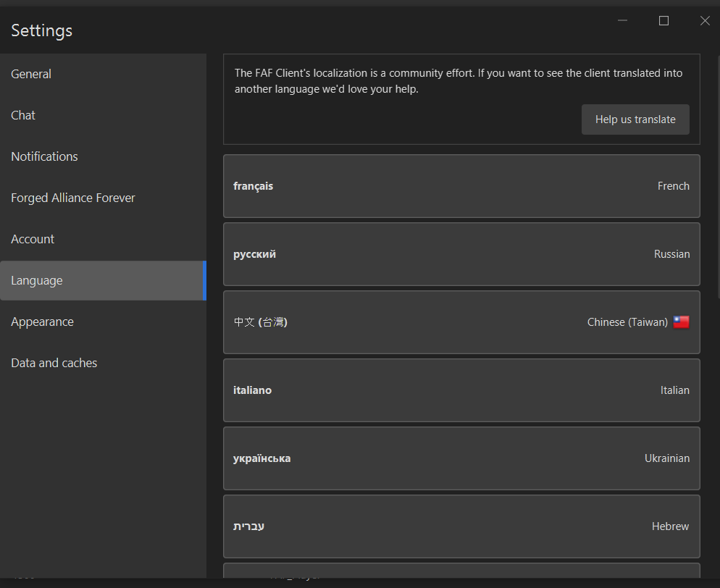Select русский (Russian) language
This screenshot has width=720, height=588.
click(461, 254)
